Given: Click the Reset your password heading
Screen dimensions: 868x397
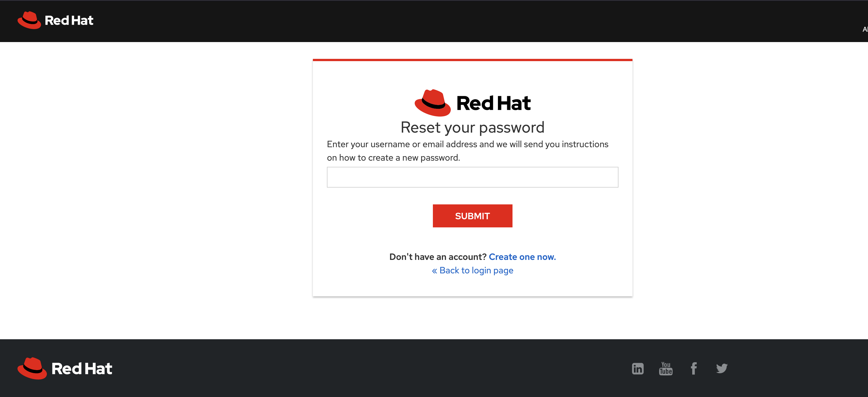Looking at the screenshot, I should click(472, 127).
